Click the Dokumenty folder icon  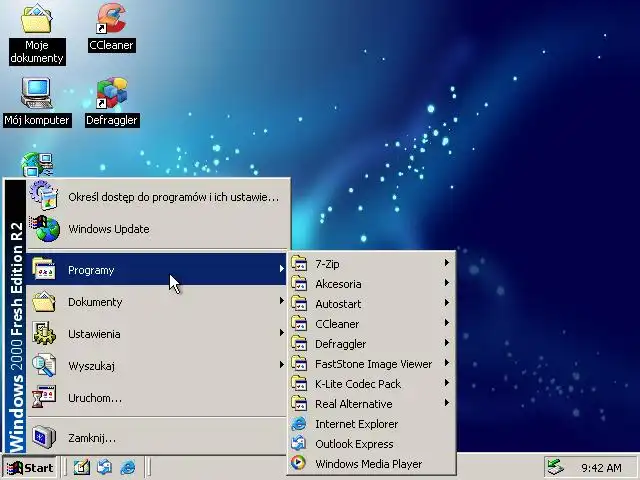pos(44,301)
